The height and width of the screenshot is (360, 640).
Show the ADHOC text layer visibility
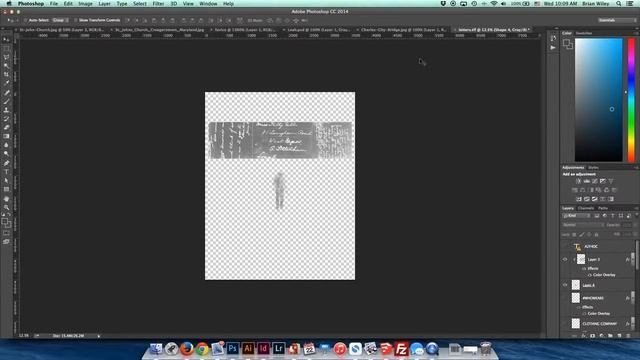[565, 246]
